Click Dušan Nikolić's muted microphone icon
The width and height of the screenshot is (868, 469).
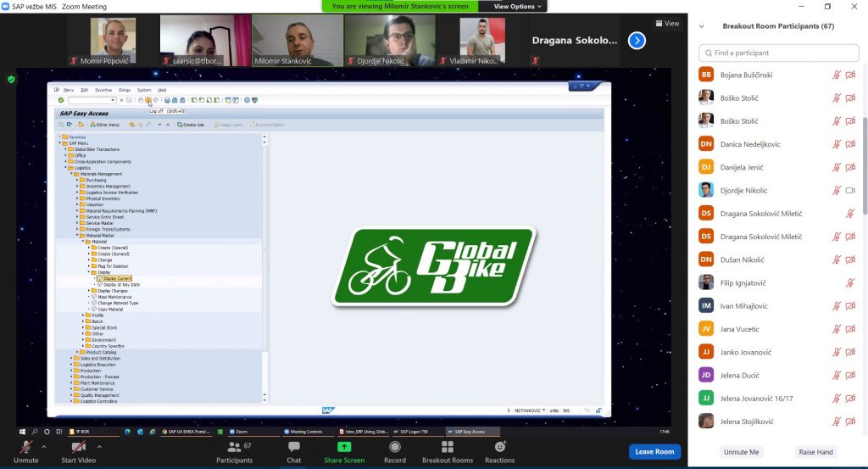837,260
